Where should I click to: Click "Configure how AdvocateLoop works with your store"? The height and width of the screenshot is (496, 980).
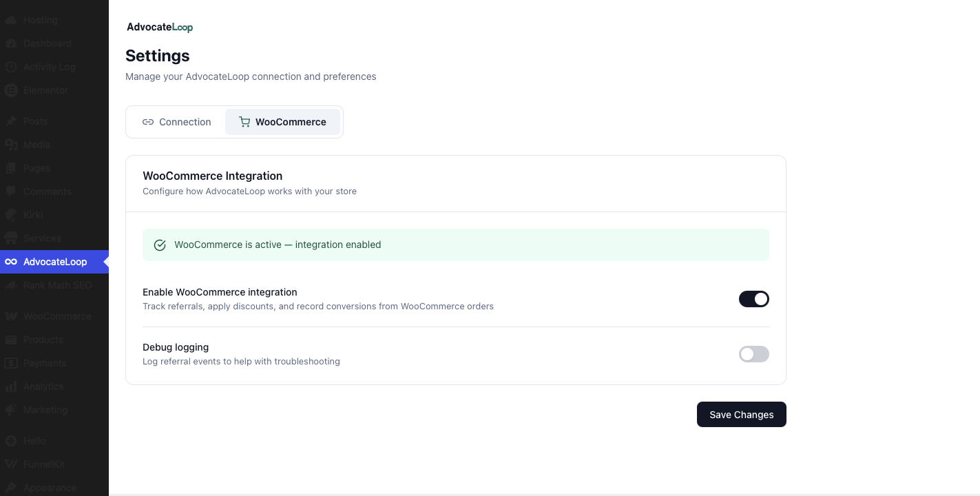pyautogui.click(x=249, y=191)
